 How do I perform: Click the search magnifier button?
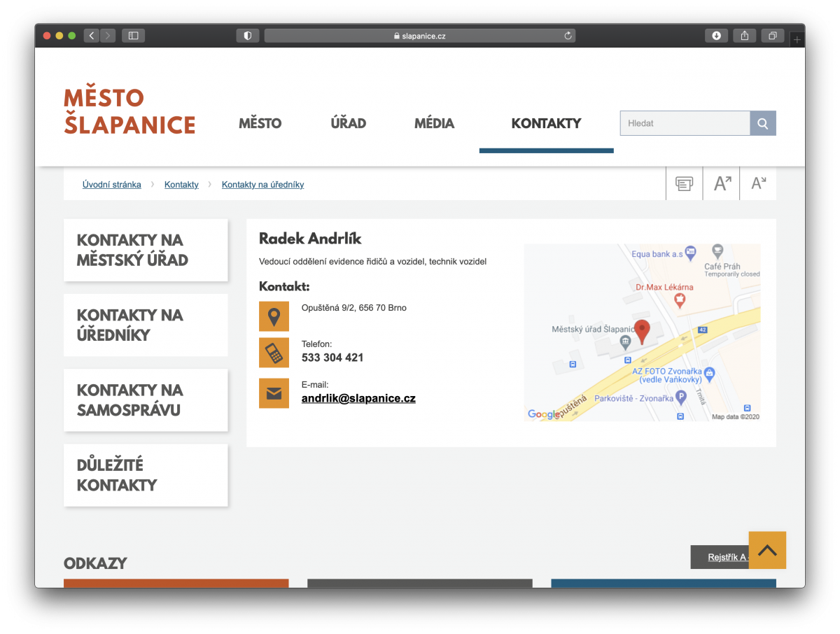tap(762, 123)
